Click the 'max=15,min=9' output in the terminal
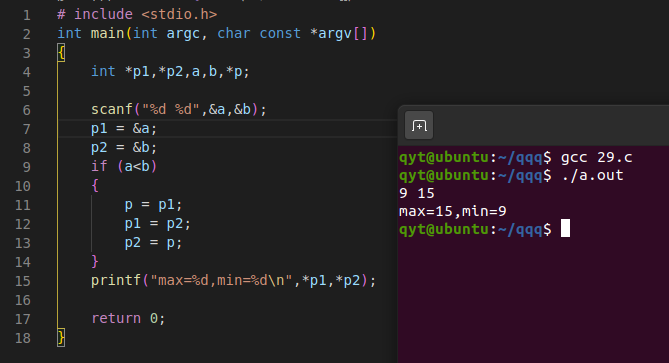This screenshot has height=363, width=669. 453,212
